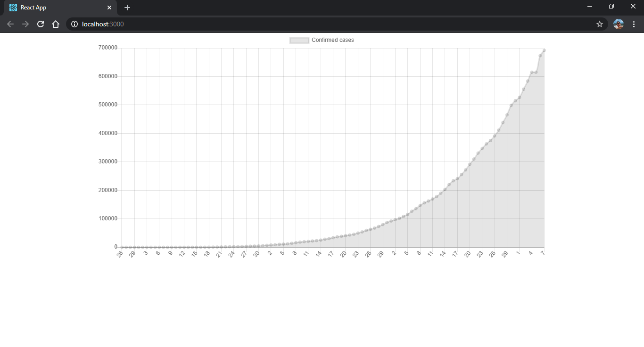Open a new browser tab
Viewport: 644px width, 347px height.
point(127,8)
